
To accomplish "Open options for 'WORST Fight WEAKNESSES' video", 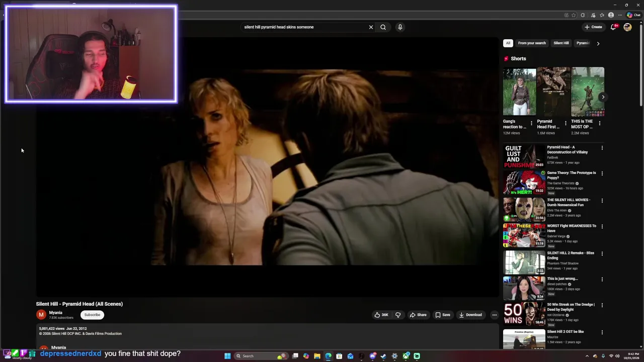I will click(602, 226).
